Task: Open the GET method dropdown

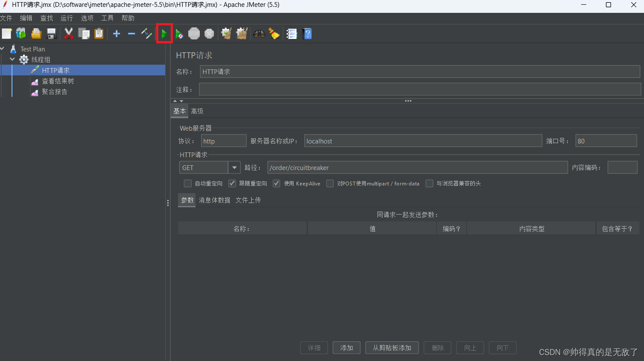Action: point(234,167)
